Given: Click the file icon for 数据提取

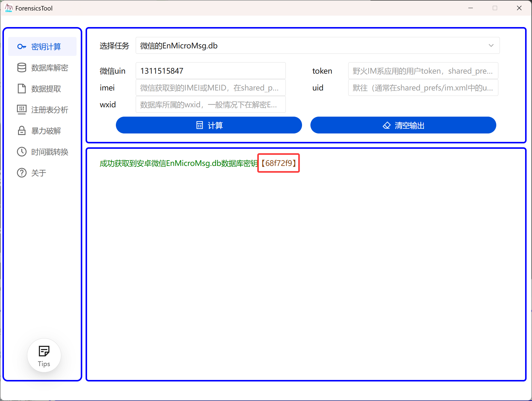Looking at the screenshot, I should pyautogui.click(x=22, y=89).
